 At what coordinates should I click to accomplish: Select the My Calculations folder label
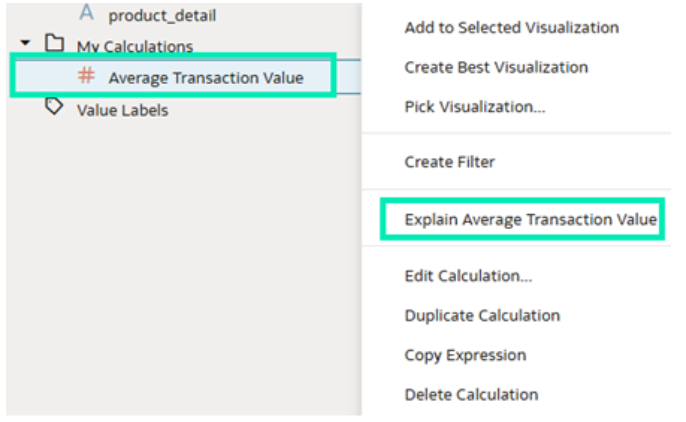pyautogui.click(x=135, y=46)
